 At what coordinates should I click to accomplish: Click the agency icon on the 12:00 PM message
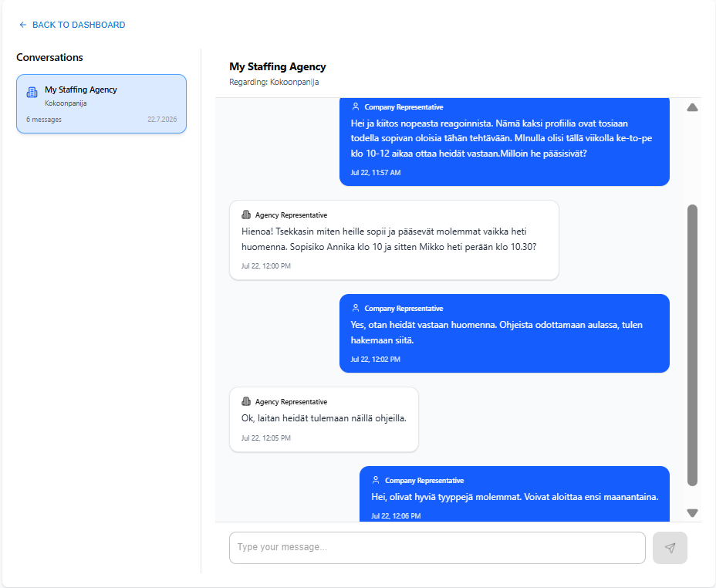(x=246, y=215)
